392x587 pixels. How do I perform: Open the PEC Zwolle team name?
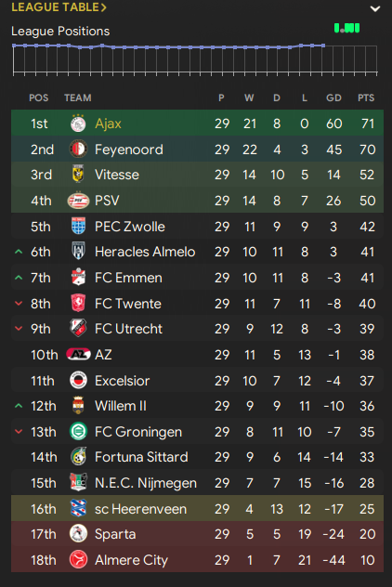(x=129, y=227)
